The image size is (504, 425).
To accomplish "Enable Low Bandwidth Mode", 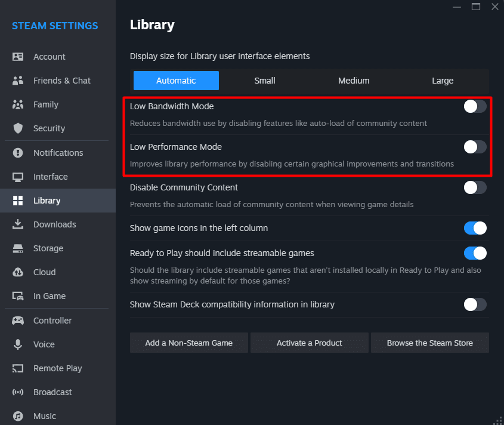I will tap(475, 106).
